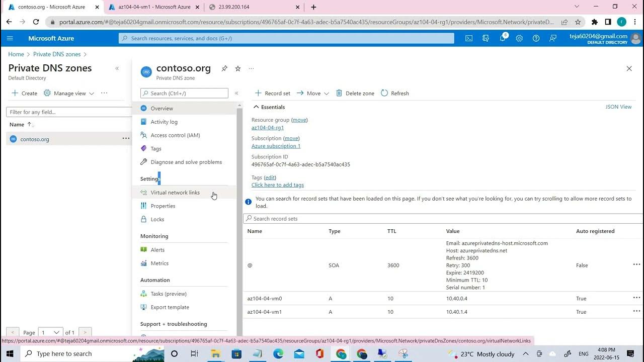Open Directories and subscriptions filter icon

(486, 38)
